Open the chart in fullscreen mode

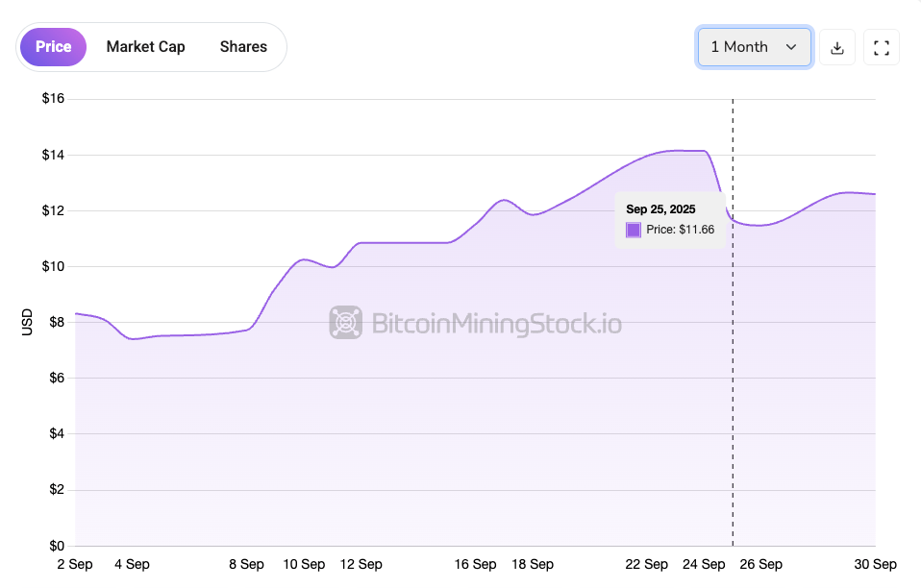tap(882, 47)
